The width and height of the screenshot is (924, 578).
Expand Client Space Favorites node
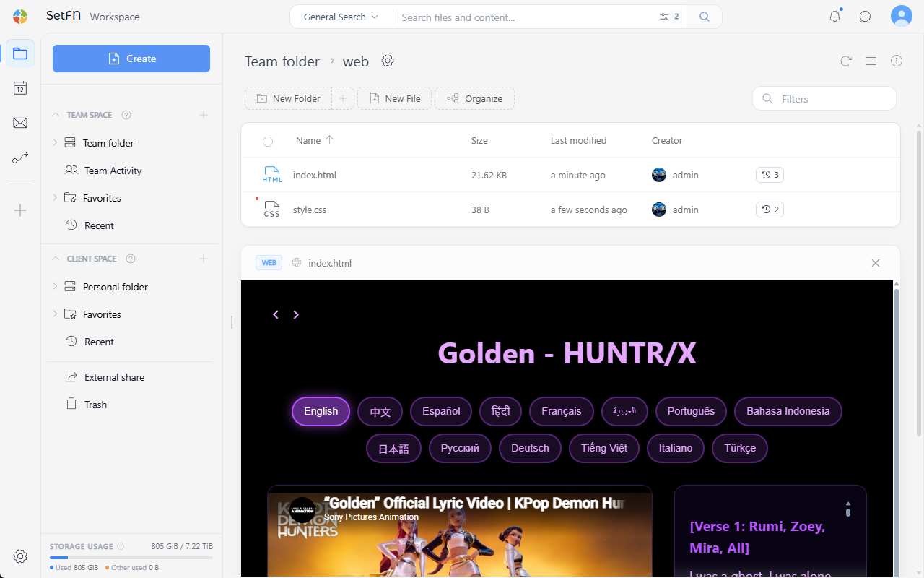click(x=55, y=314)
